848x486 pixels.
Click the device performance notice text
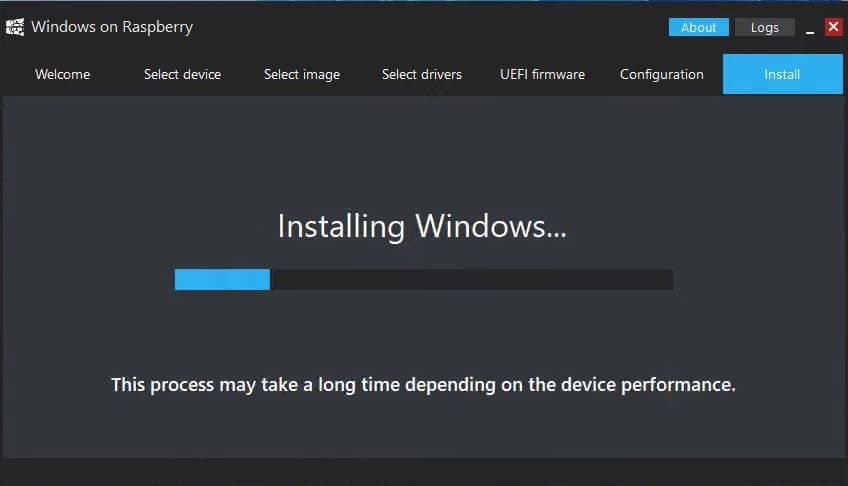[423, 384]
